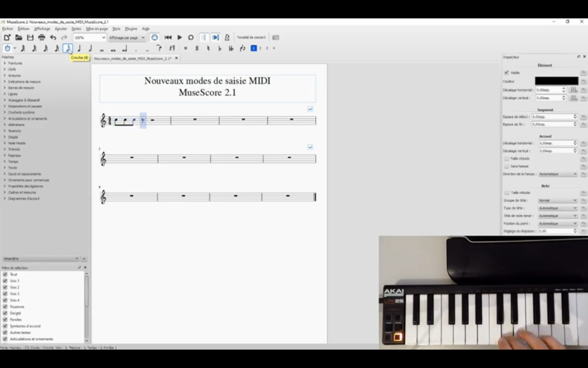This screenshot has width=588, height=368.
Task: Open the zoom level 100% dropdown
Action: (90, 38)
